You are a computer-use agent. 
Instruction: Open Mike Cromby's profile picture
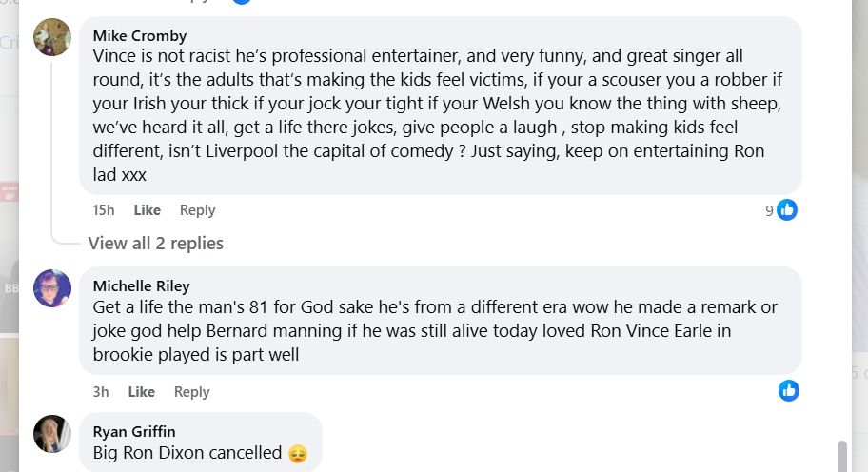click(x=52, y=37)
